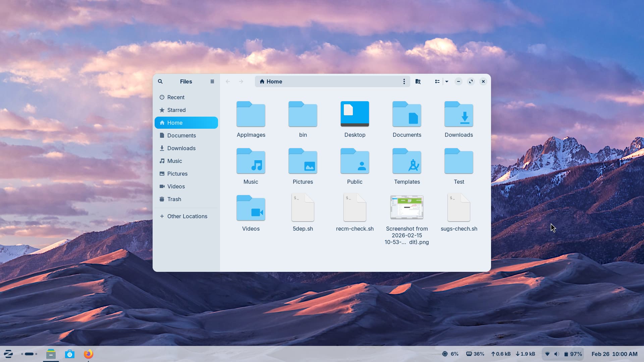Toggle between list and grid view
The width and height of the screenshot is (644, 362).
[437, 81]
